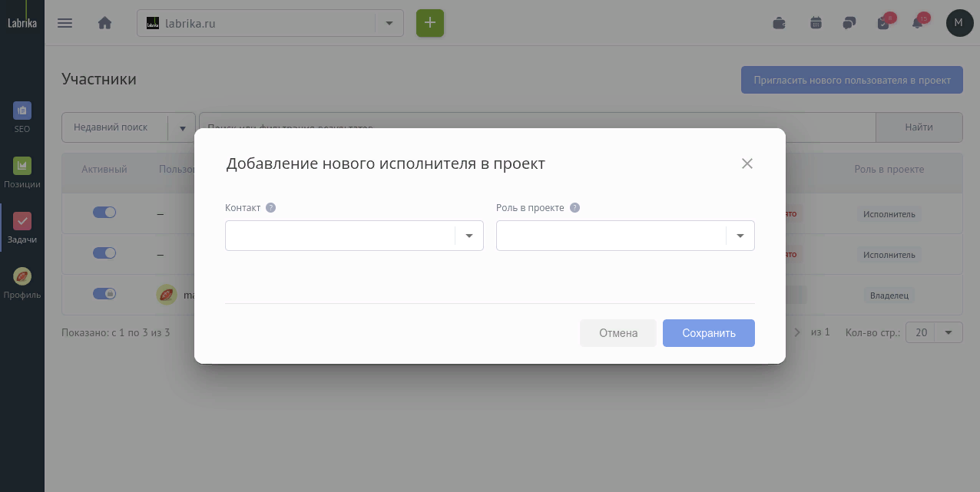980x492 pixels.
Task: Open the briefcase icon in header
Action: click(779, 23)
